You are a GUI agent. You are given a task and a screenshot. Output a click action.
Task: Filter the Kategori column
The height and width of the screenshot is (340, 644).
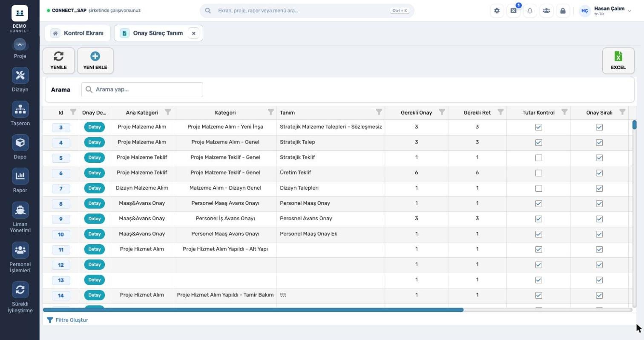(x=270, y=112)
